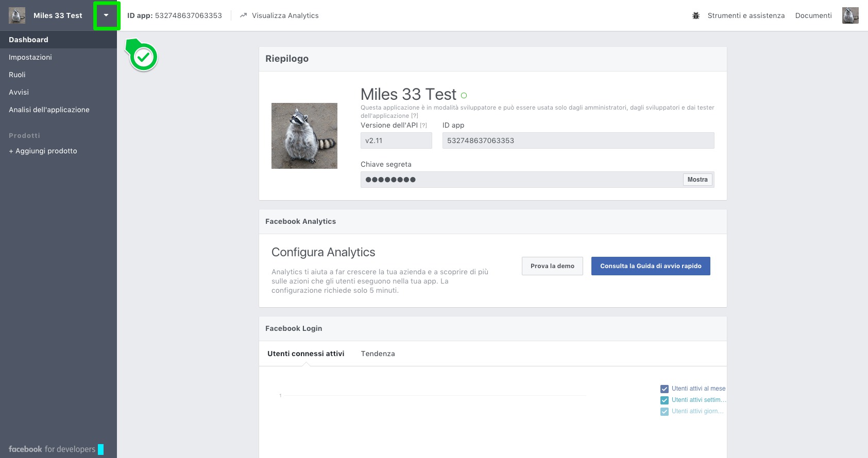This screenshot has height=458, width=868.
Task: Open Strumenti e assistenza menu
Action: 746,15
